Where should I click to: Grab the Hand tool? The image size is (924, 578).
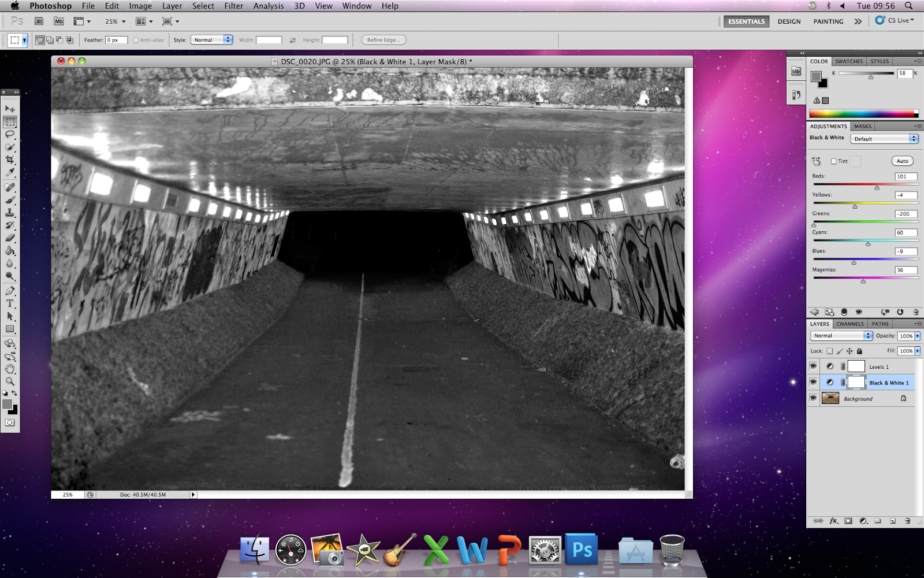coord(9,369)
